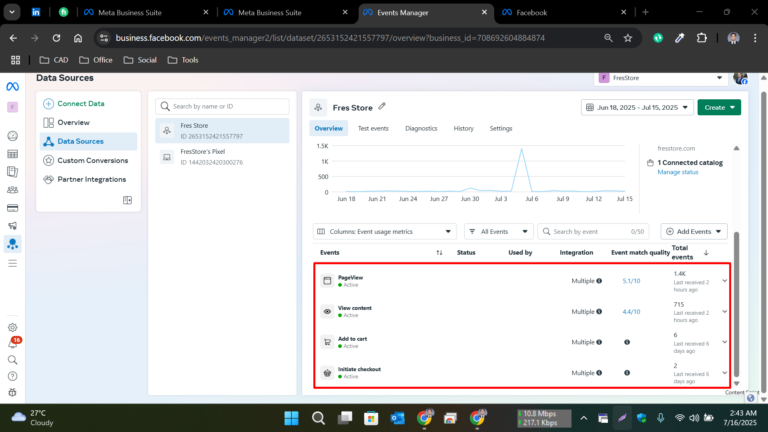Open notifications bell with 16 badge
This screenshot has width=768, height=432.
click(13, 343)
